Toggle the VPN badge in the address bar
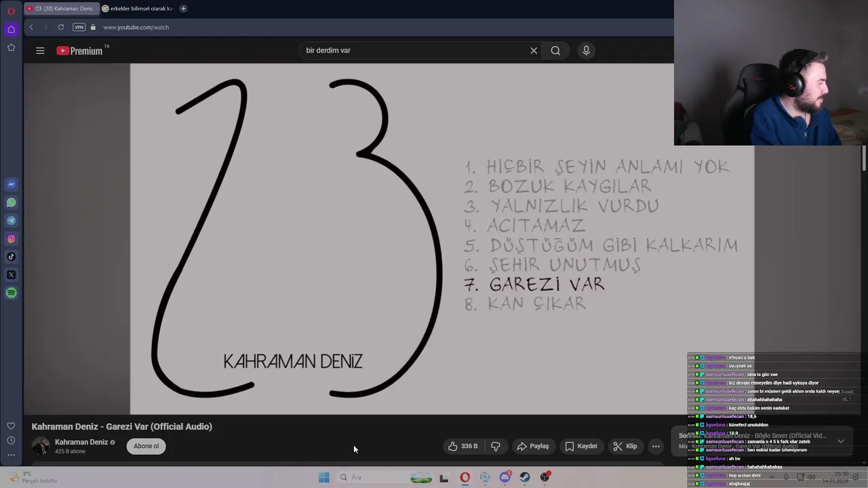This screenshot has height=488, width=868. click(79, 27)
